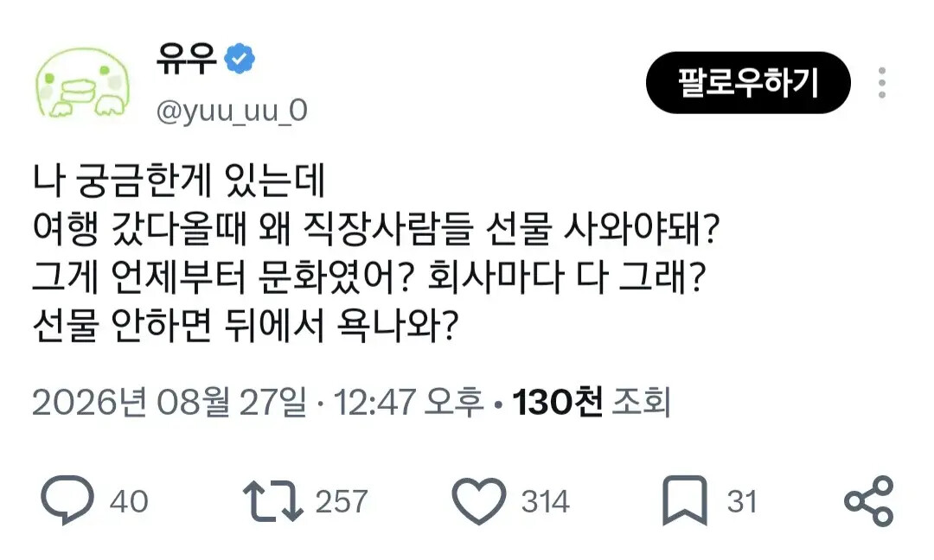934x560 pixels.
Task: Open the @yuu_uu_0 handle link
Action: click(232, 111)
